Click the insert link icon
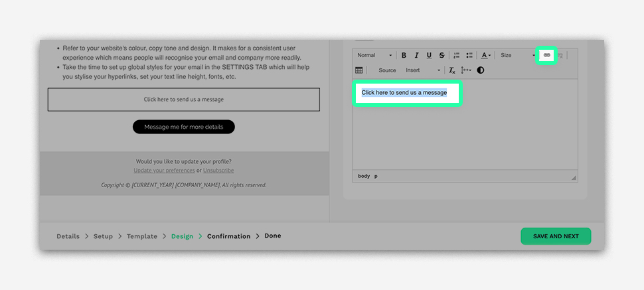Viewport: 644px width, 290px height. 546,55
